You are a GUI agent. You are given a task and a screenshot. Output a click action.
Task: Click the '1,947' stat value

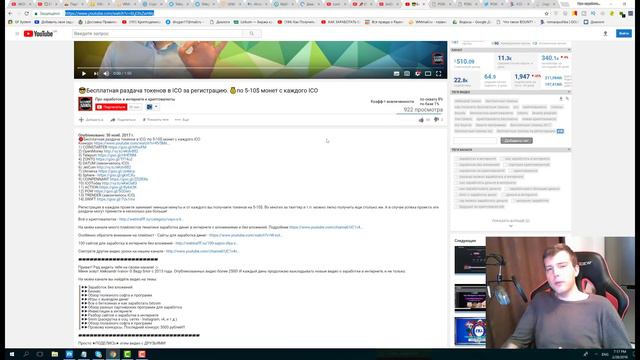point(522,77)
